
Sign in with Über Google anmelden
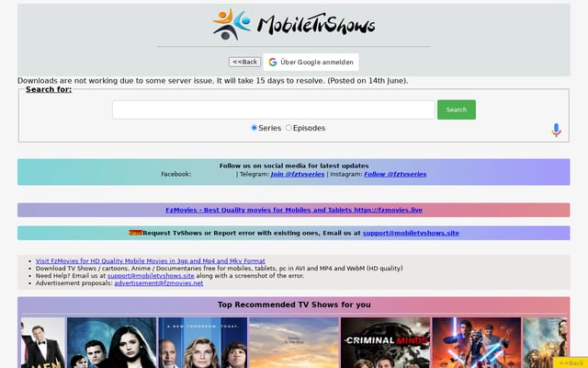[x=311, y=62]
